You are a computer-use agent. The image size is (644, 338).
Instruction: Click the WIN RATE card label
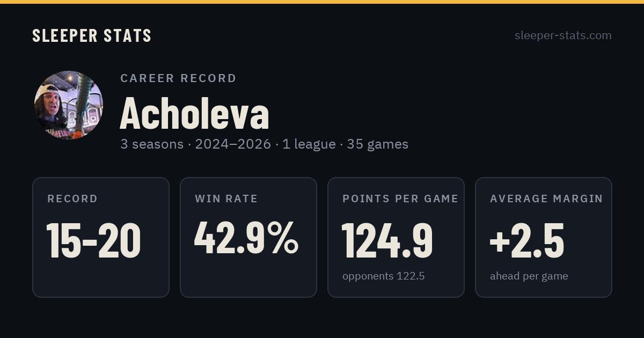pyautogui.click(x=226, y=199)
